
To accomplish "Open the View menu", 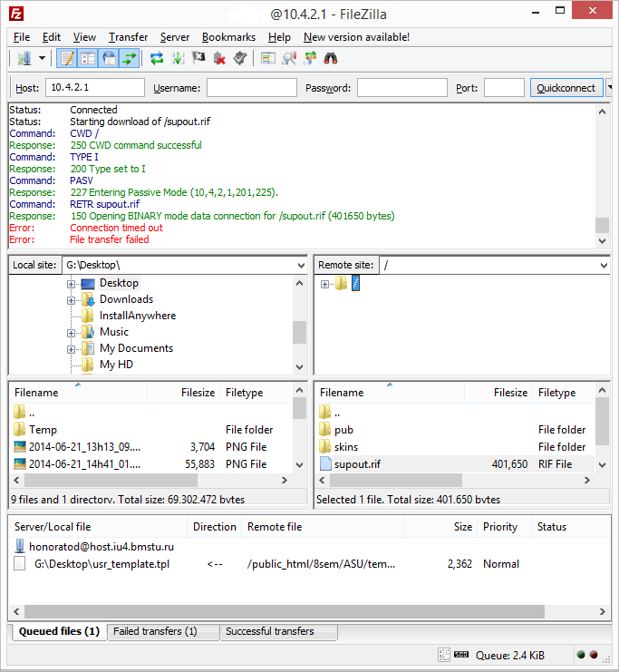I will coord(84,37).
